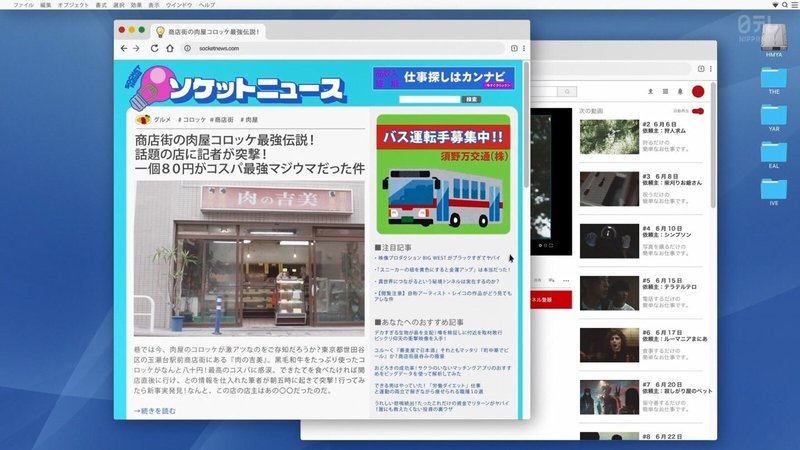Screen dimensions: 800x450
Task: Open the YAR folder on desktop
Action: click(774, 115)
